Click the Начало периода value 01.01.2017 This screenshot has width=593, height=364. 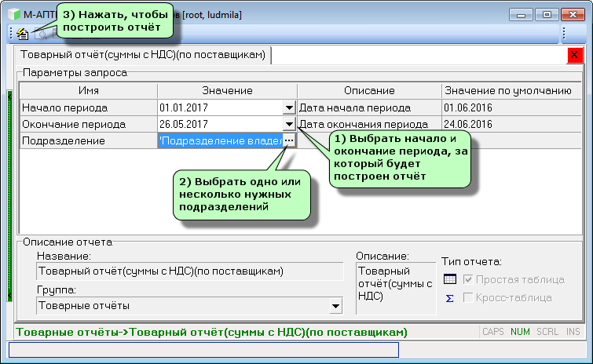(x=221, y=108)
